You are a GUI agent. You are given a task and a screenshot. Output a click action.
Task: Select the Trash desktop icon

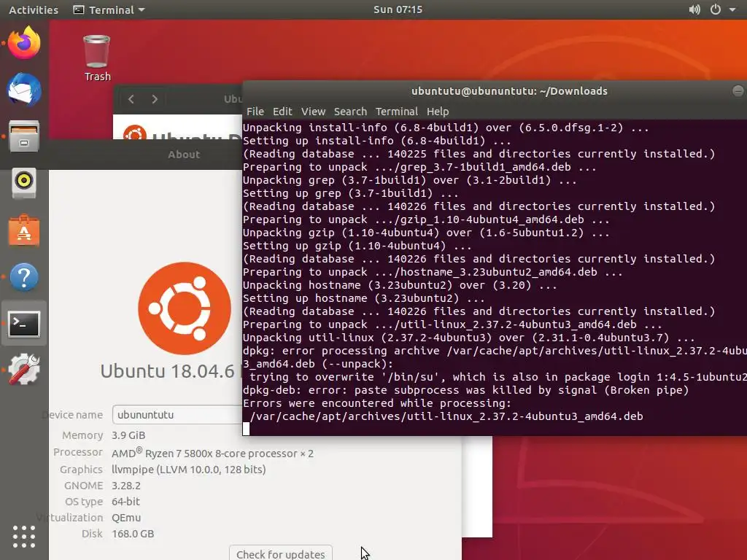tap(97, 58)
